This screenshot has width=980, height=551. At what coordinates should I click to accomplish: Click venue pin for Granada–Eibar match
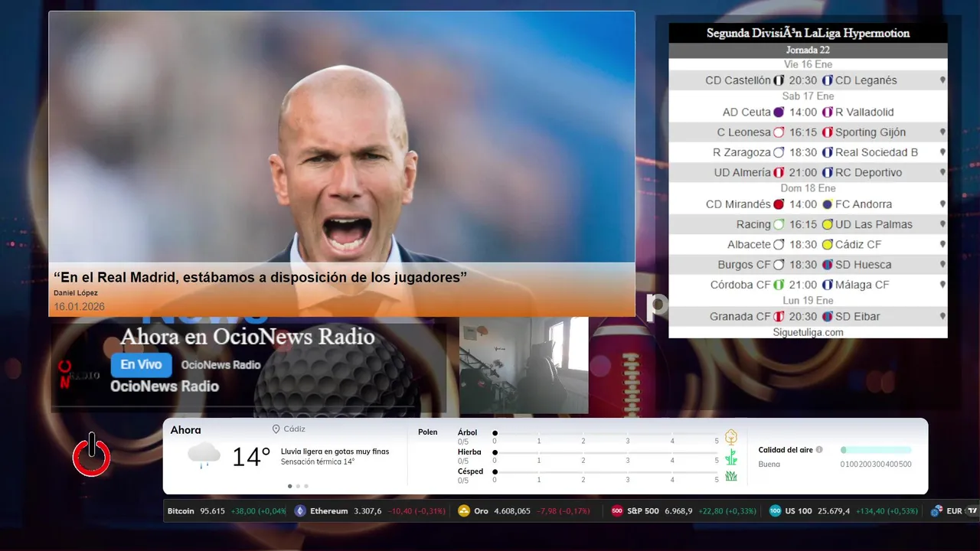(942, 316)
